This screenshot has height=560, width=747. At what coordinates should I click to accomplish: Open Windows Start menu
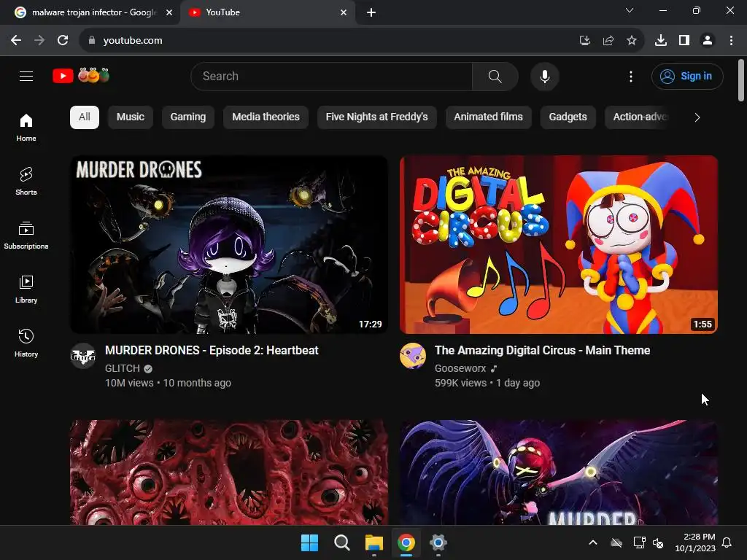tap(309, 542)
